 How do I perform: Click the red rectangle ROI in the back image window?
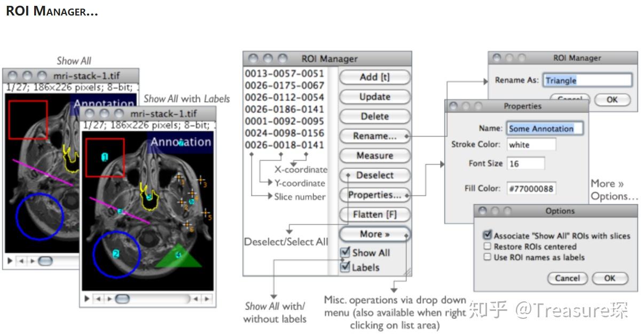[x=28, y=120]
